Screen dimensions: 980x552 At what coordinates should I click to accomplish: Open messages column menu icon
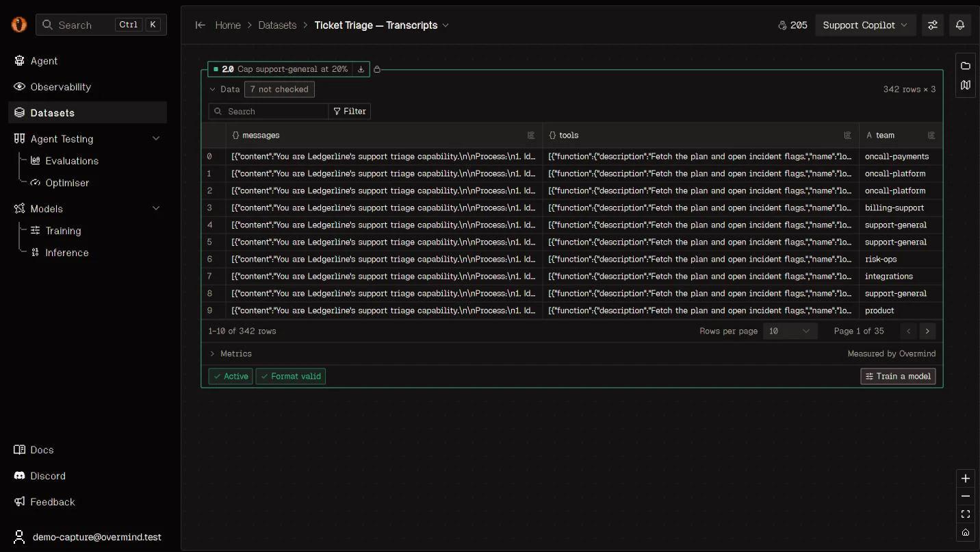[x=531, y=136]
